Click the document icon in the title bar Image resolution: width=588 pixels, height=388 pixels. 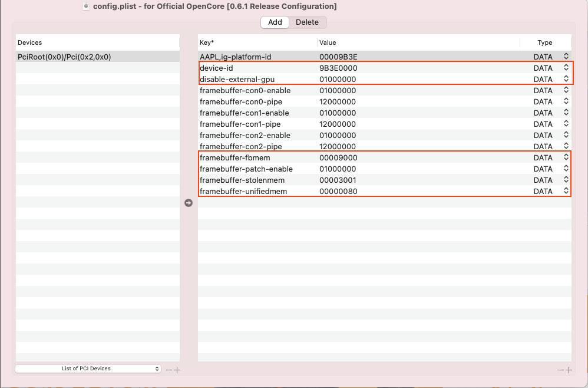point(86,6)
